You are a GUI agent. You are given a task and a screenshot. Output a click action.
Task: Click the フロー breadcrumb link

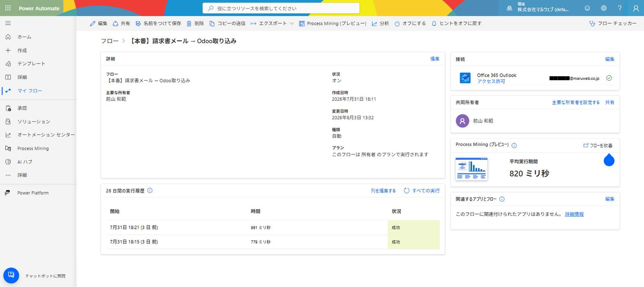click(x=110, y=41)
